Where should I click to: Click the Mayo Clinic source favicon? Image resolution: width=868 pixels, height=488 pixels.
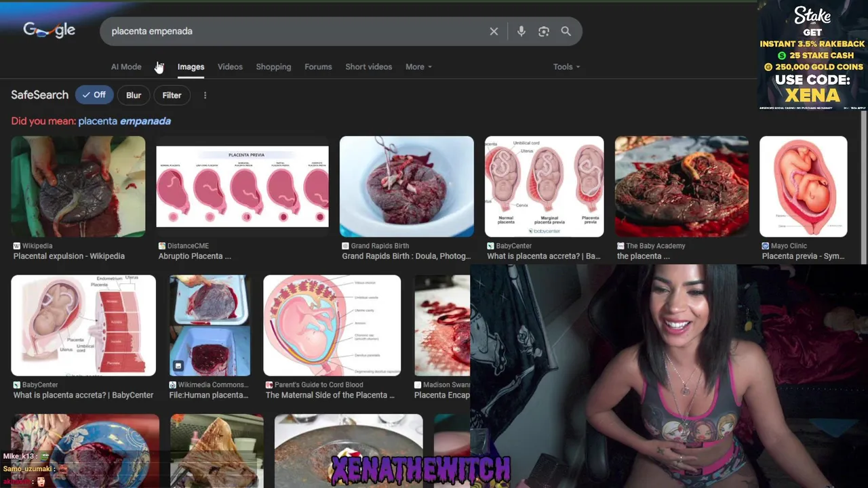point(765,246)
